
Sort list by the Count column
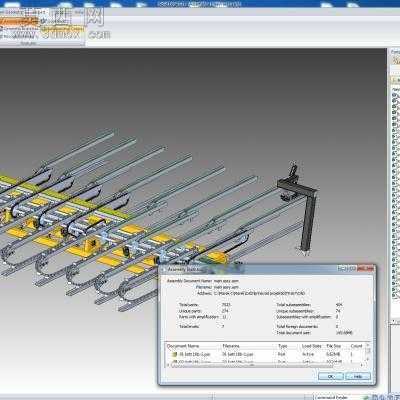[356, 346]
